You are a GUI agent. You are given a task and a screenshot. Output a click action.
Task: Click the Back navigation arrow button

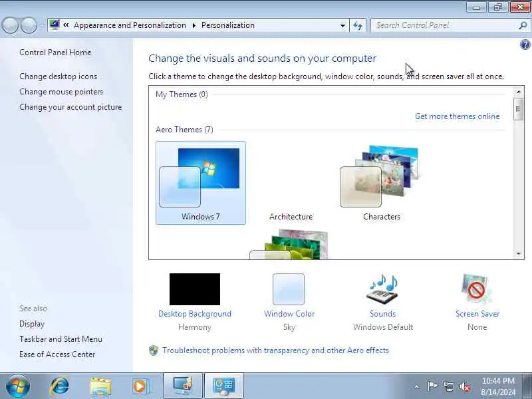10,25
